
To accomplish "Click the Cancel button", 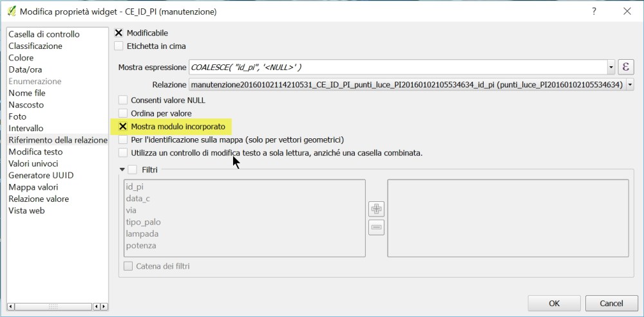I will pos(612,303).
